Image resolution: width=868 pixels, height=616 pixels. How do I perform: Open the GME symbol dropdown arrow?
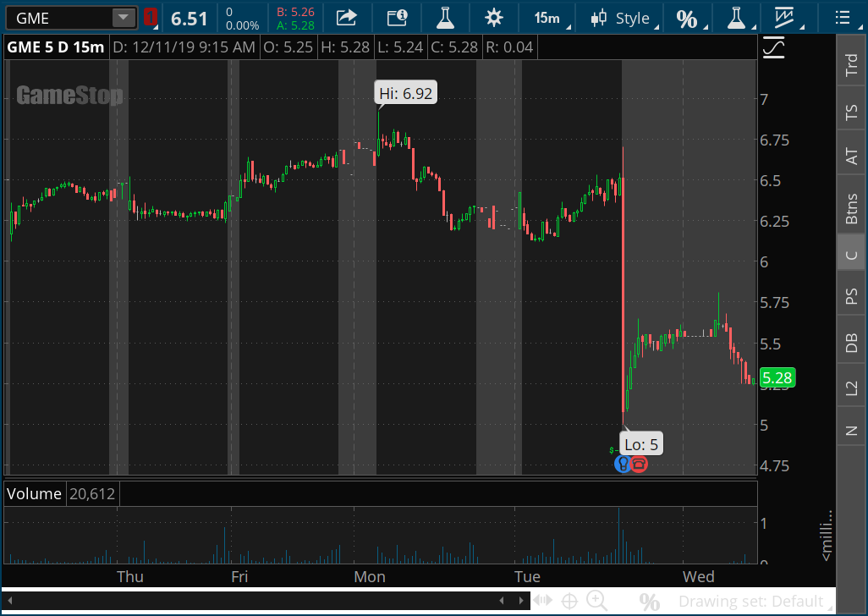coord(124,18)
